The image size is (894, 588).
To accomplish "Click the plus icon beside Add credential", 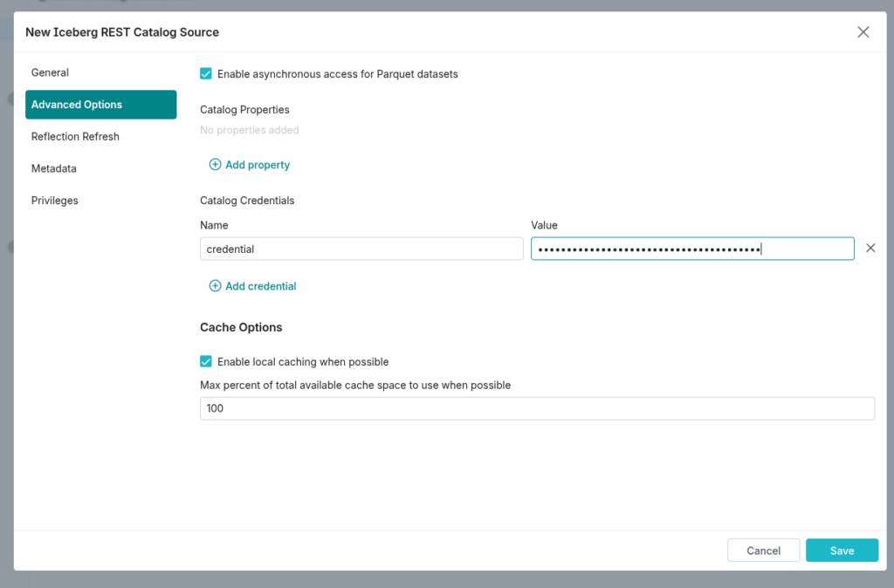I will 215,286.
